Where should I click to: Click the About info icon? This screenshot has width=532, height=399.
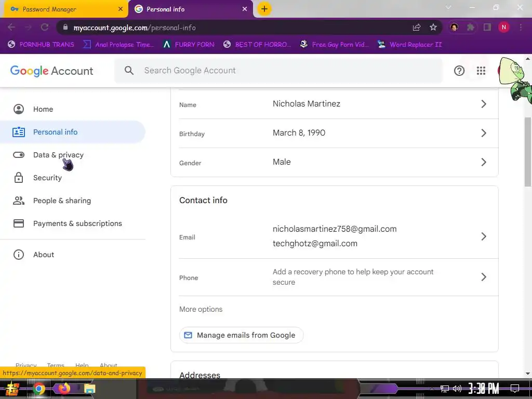19,255
